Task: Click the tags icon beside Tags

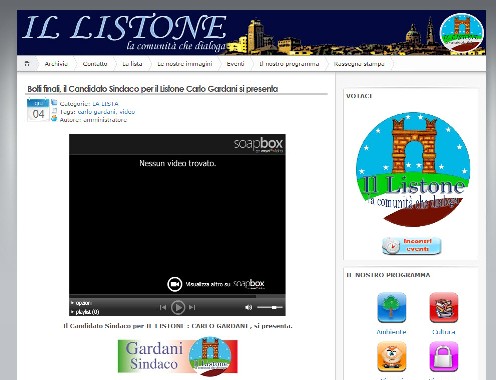Action: (x=54, y=111)
